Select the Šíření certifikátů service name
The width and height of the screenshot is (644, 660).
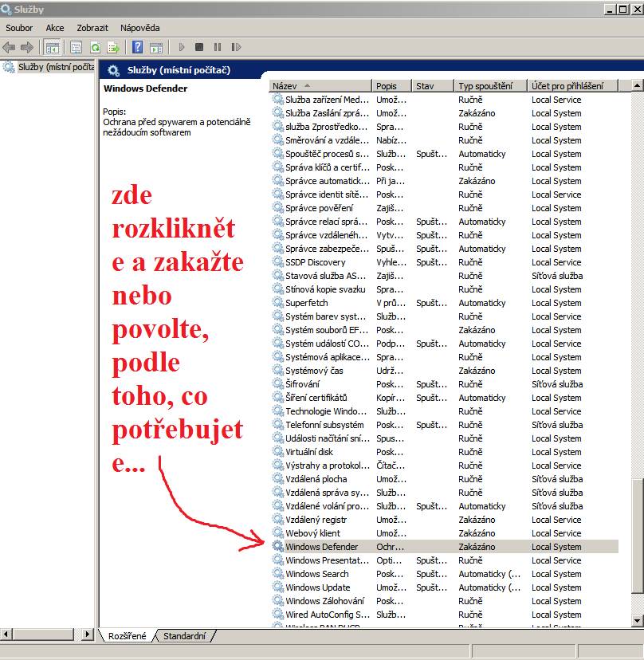[x=316, y=397]
